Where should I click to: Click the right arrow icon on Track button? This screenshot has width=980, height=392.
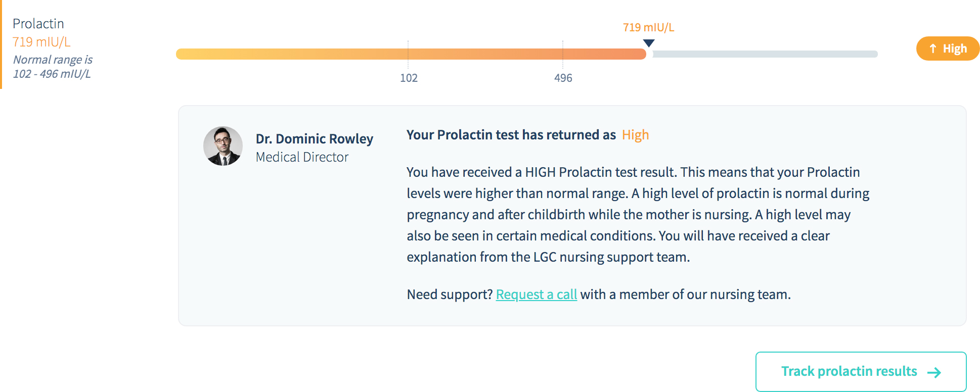click(934, 373)
